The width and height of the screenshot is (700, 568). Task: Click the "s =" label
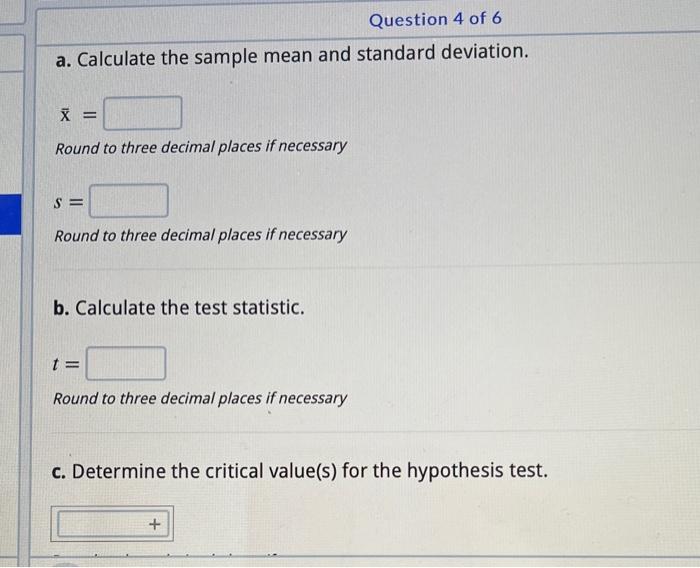69,203
